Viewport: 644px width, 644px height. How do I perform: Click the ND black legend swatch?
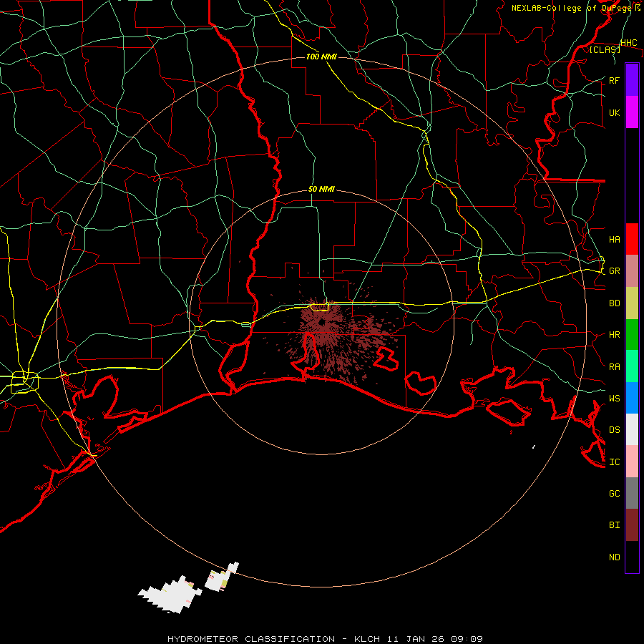tap(632, 557)
